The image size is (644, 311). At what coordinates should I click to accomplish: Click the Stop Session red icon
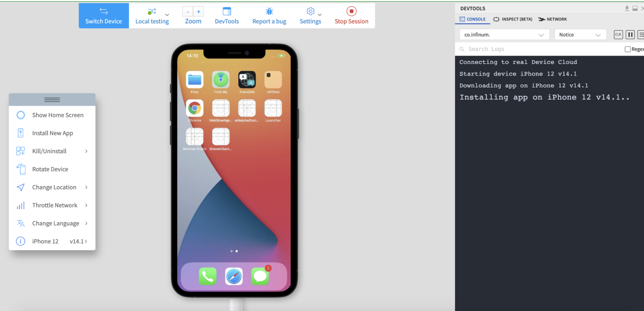tap(351, 11)
